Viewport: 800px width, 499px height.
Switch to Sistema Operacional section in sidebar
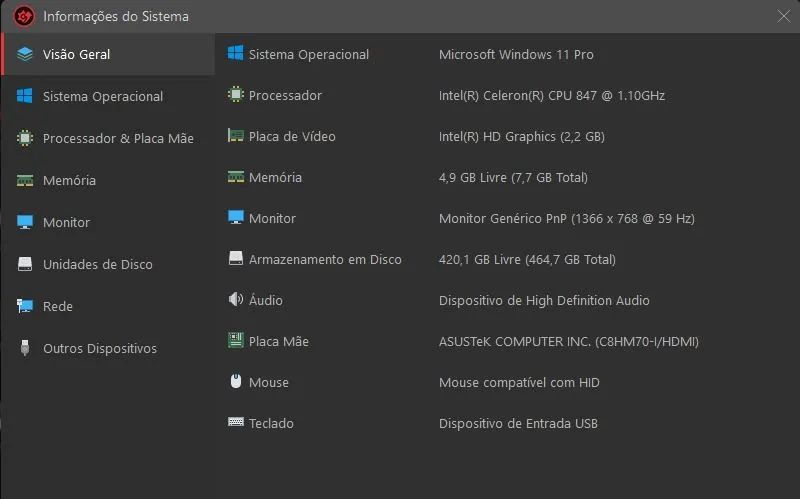click(108, 96)
